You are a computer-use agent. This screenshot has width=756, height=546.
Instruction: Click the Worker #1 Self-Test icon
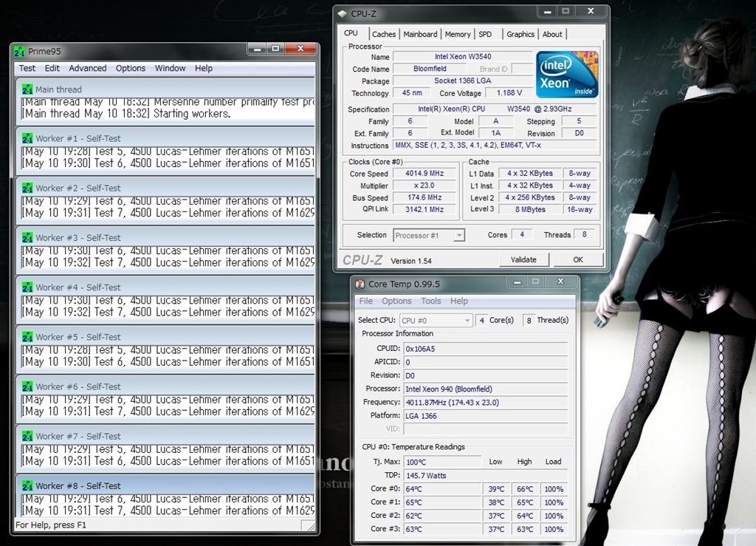click(27, 139)
